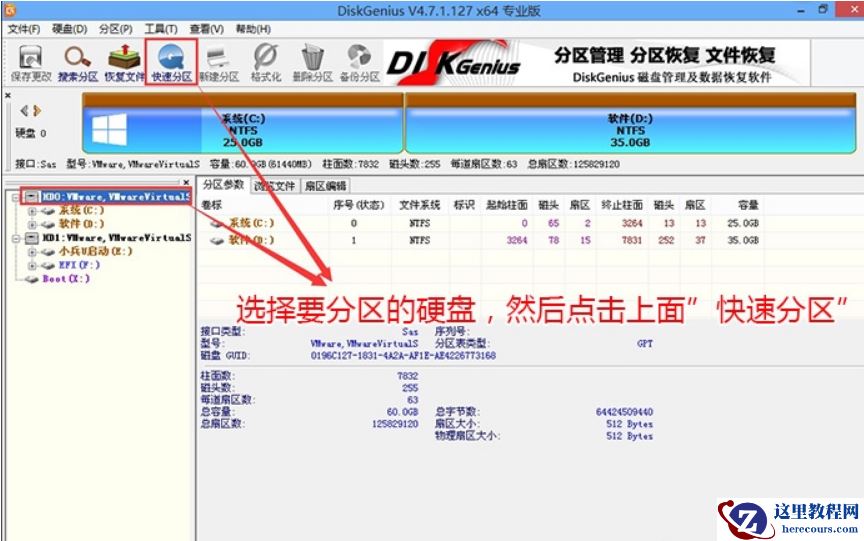Click the 备份分区 backup partition icon

(x=359, y=57)
